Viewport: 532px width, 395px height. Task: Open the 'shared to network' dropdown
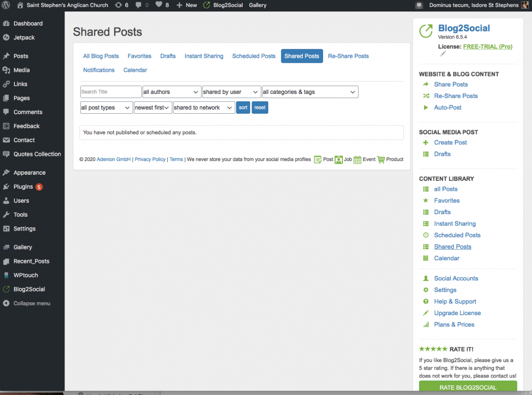pos(204,108)
